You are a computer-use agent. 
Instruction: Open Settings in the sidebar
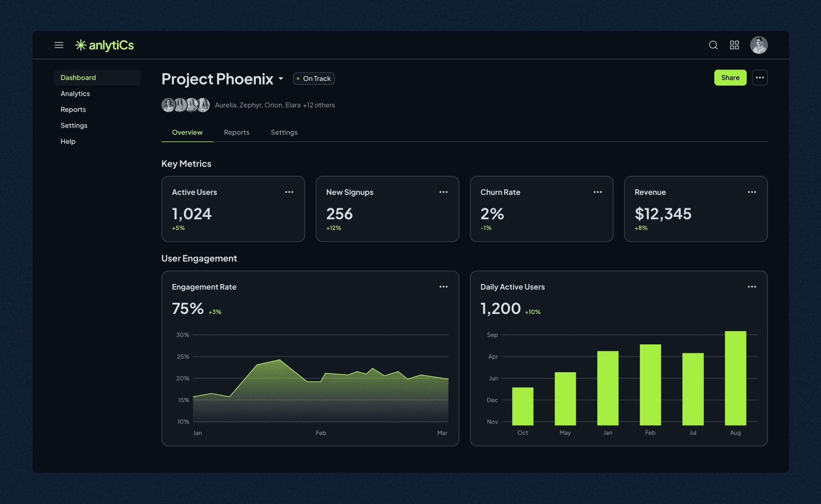(74, 125)
